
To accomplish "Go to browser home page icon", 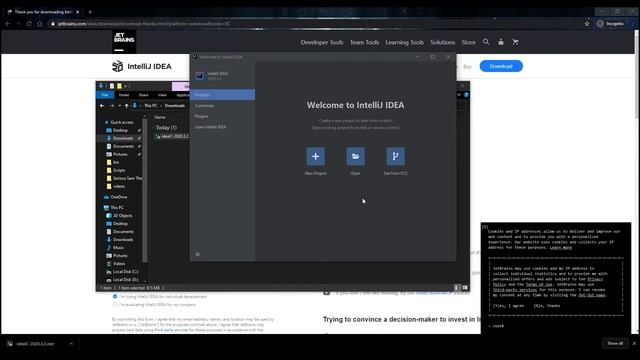I will click(x=40, y=24).
